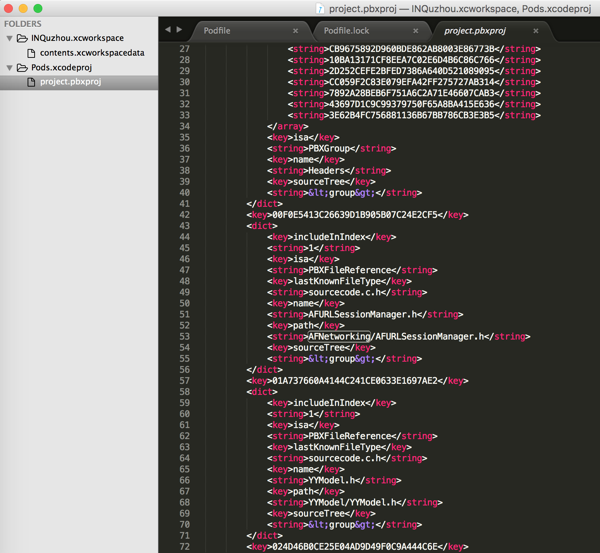Click the green zoom window button
Screen dimensions: 600x553
pos(38,8)
